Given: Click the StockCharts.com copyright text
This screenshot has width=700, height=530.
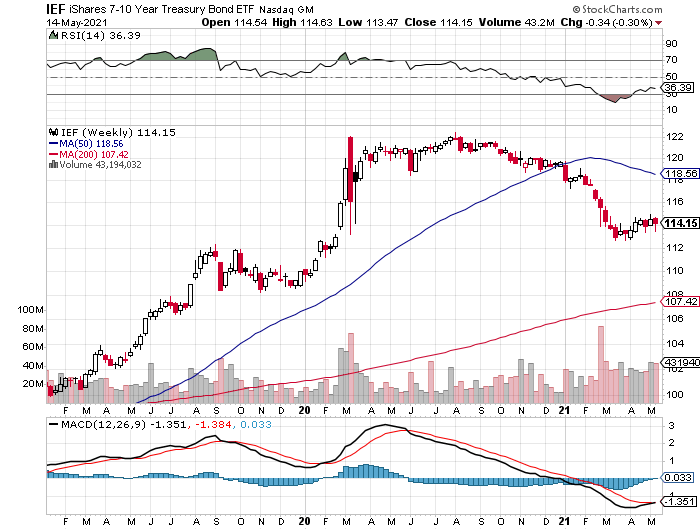Looking at the screenshot, I should point(618,9).
